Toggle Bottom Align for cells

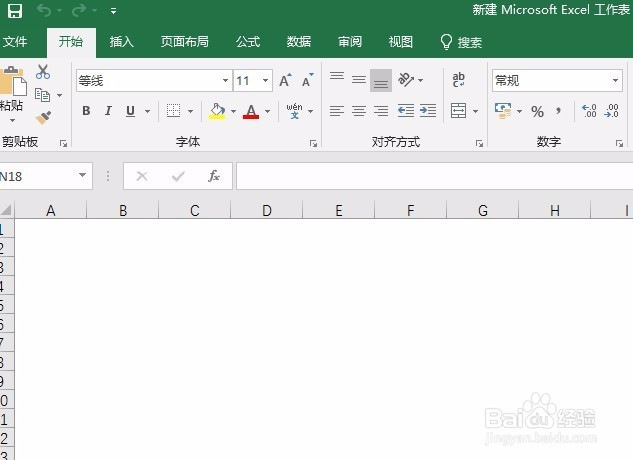click(381, 81)
